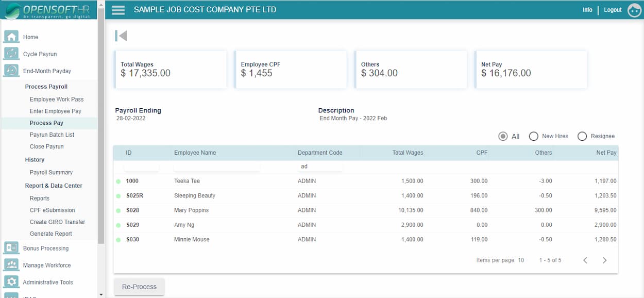Open the Items per page selector
This screenshot has width=644, height=298.
tap(521, 260)
